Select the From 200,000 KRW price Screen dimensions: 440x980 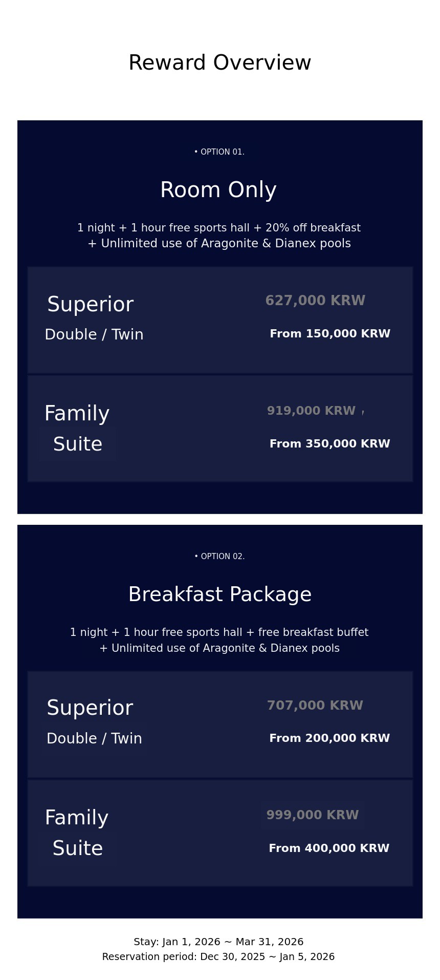click(x=329, y=738)
